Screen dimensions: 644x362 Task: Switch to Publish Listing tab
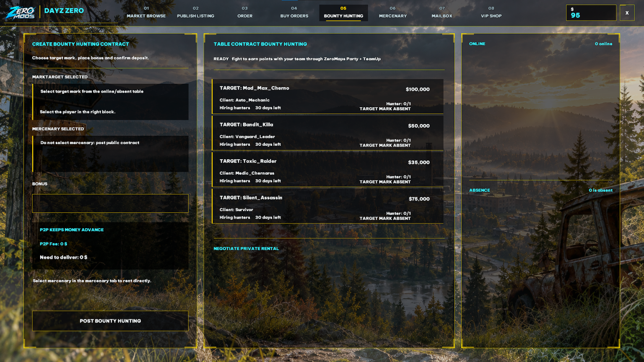[x=195, y=13]
